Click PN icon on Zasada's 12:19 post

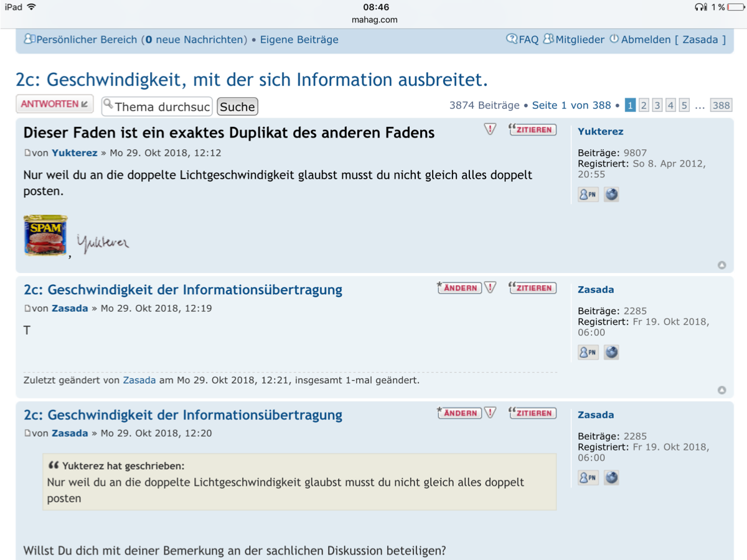588,353
